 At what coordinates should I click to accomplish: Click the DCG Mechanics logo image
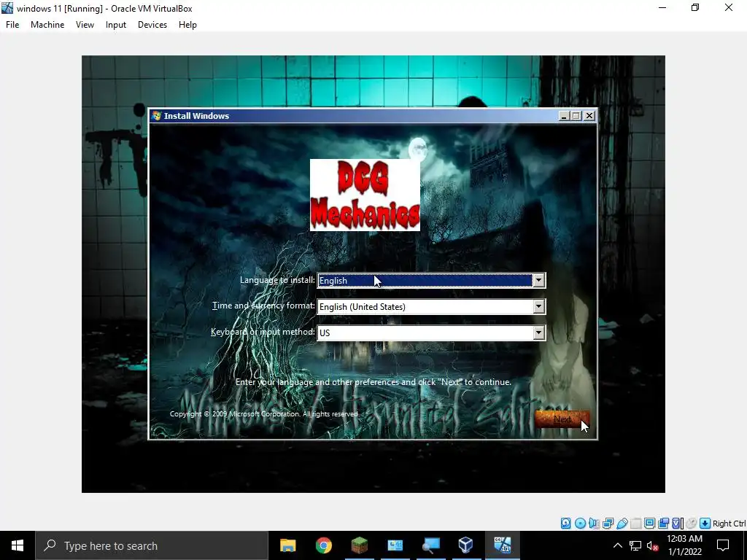[365, 195]
